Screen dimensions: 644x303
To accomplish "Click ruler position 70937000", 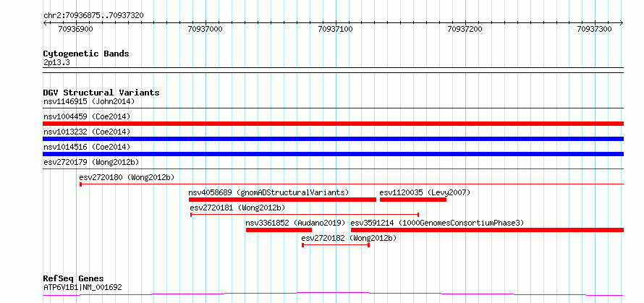I will click(x=206, y=29).
